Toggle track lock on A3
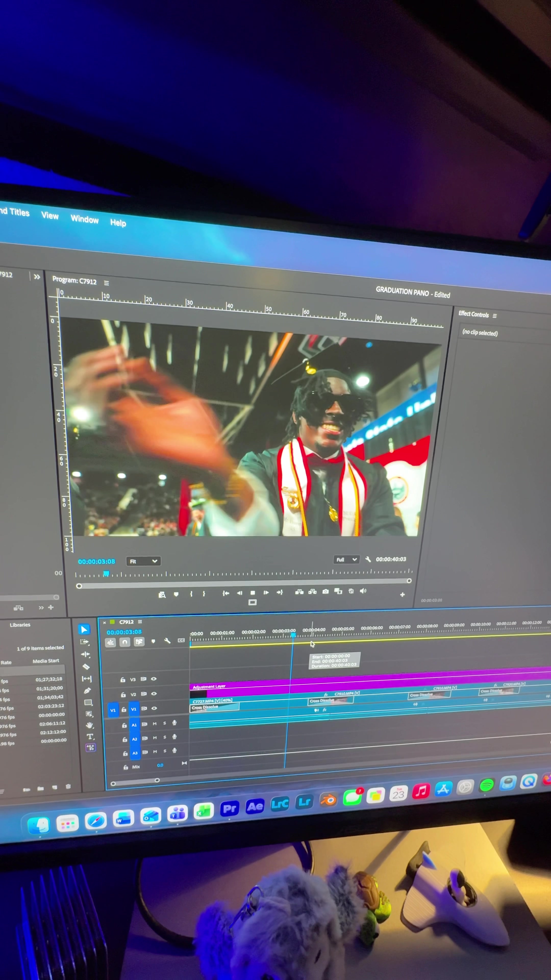This screenshot has width=551, height=980. click(x=125, y=753)
